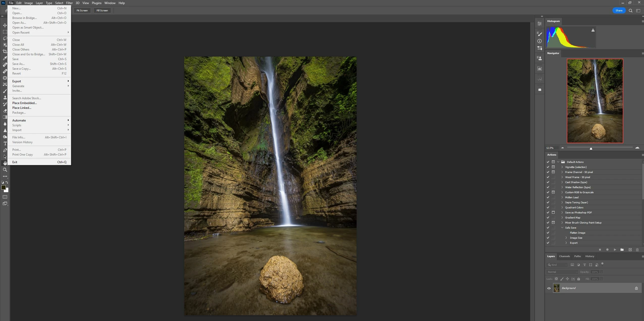Hide the Background layer eye icon
This screenshot has width=644, height=321.
pyautogui.click(x=549, y=288)
